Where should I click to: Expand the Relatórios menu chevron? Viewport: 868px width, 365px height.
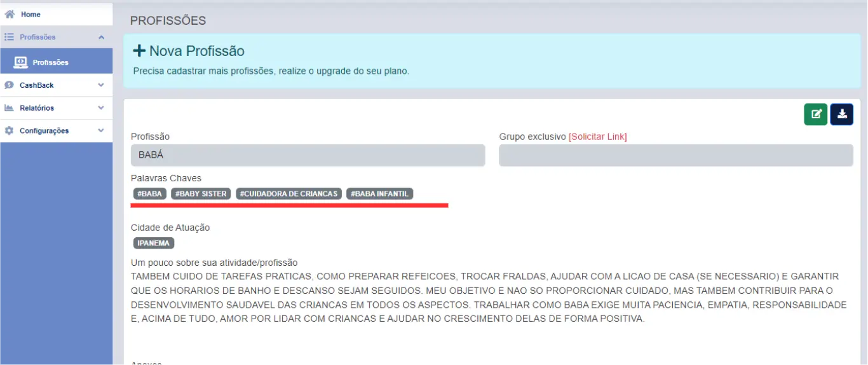[x=101, y=108]
